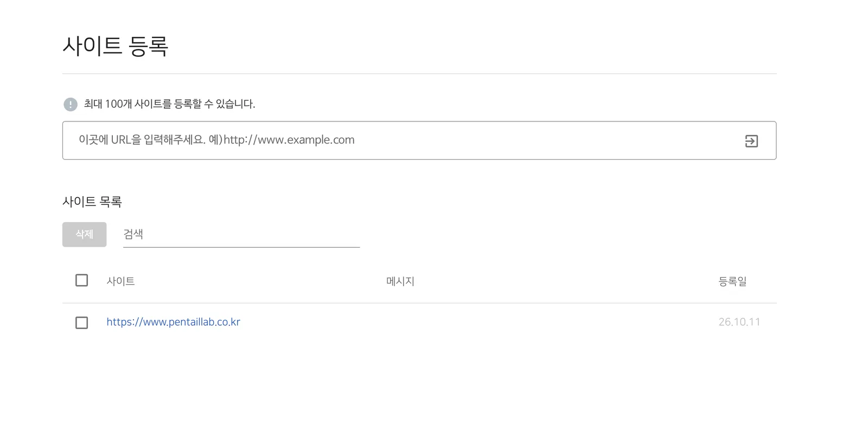The image size is (868, 438).
Task: Click the 사이트 등록 page title
Action: point(116,46)
